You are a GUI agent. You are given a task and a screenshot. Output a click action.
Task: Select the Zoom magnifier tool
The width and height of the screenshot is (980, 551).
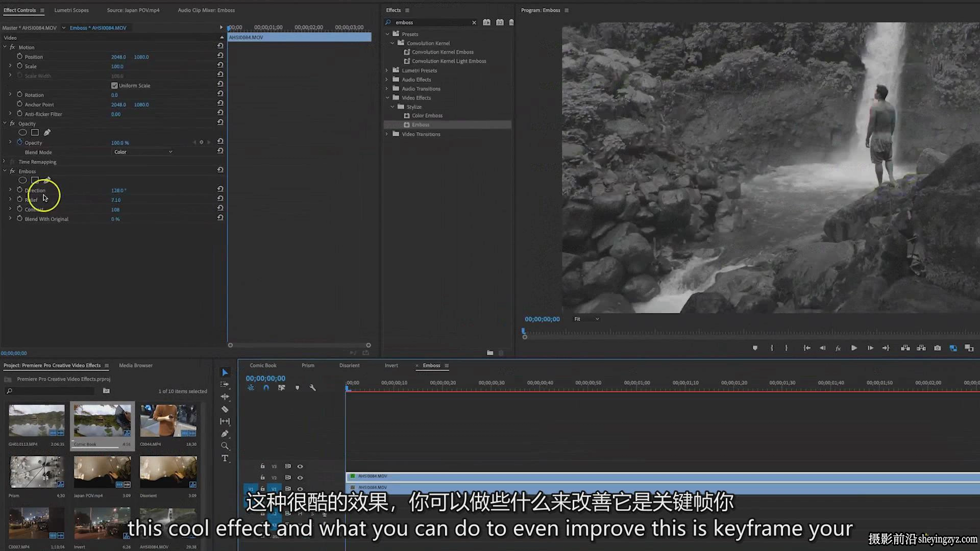tap(225, 446)
